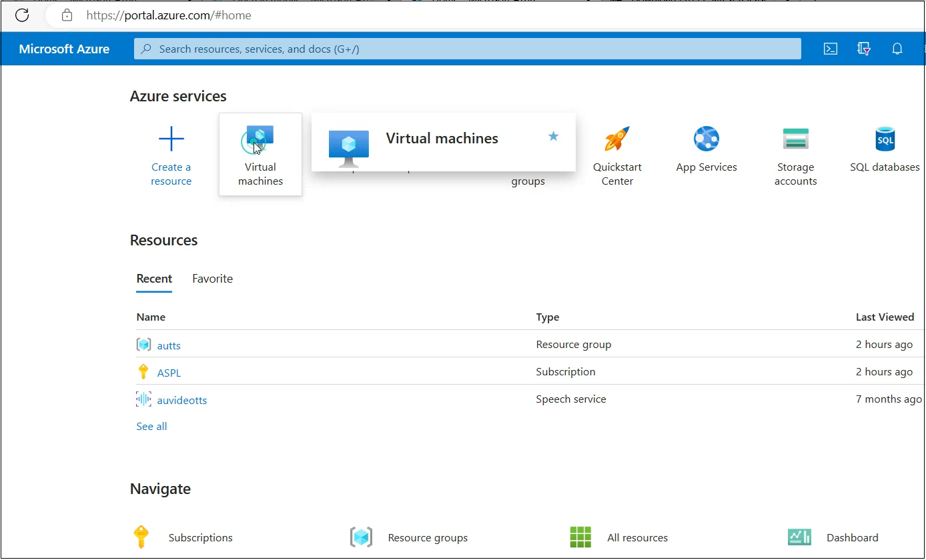
Task: Click the Last Viewed cell for autts
Action: (x=884, y=344)
